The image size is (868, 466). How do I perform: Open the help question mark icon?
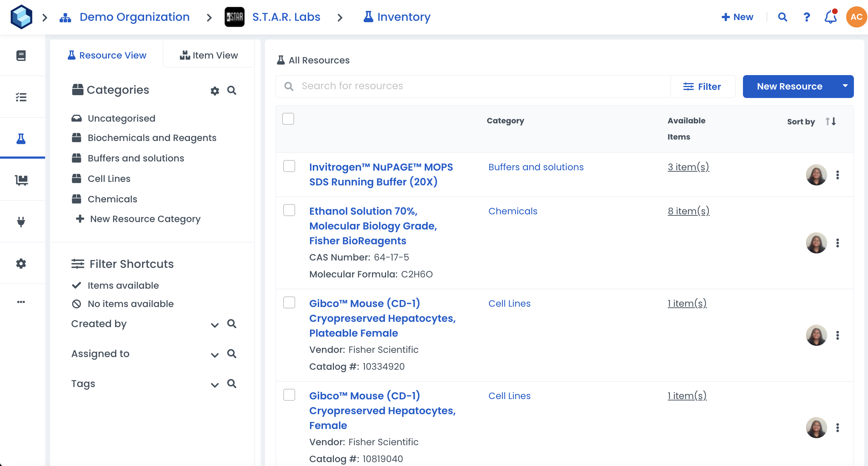806,17
